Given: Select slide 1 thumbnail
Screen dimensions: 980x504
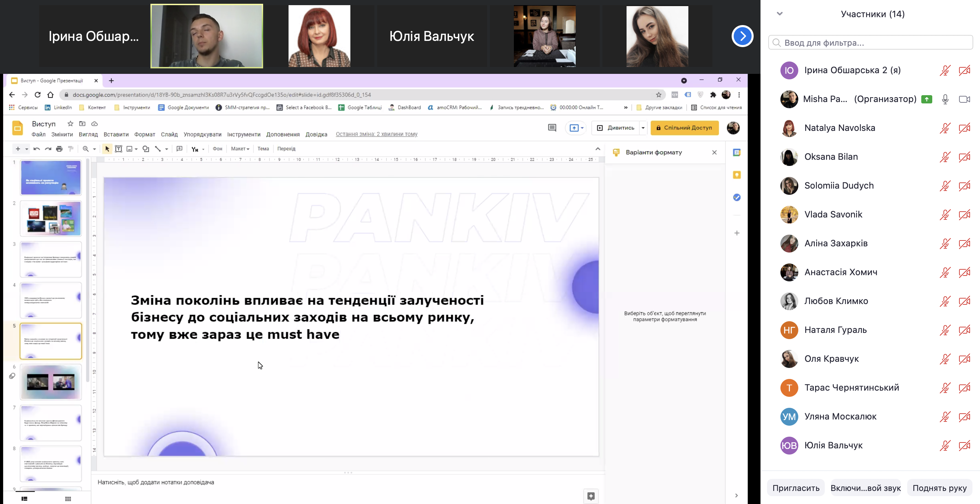Looking at the screenshot, I should pyautogui.click(x=50, y=178).
